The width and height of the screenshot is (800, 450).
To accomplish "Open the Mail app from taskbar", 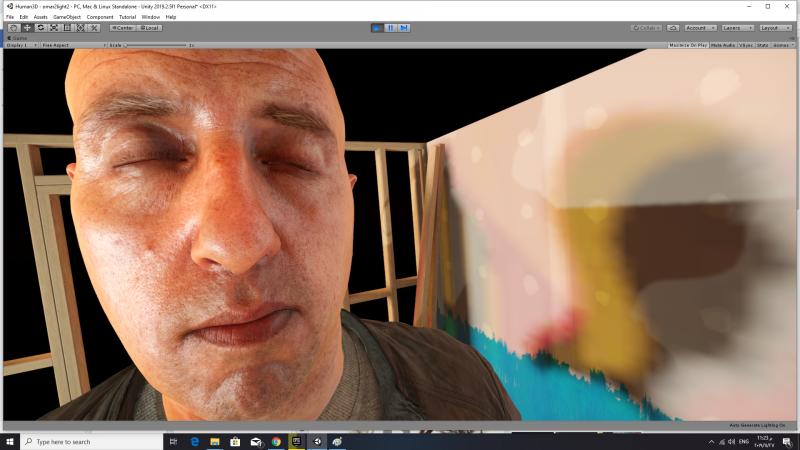I will (x=256, y=441).
